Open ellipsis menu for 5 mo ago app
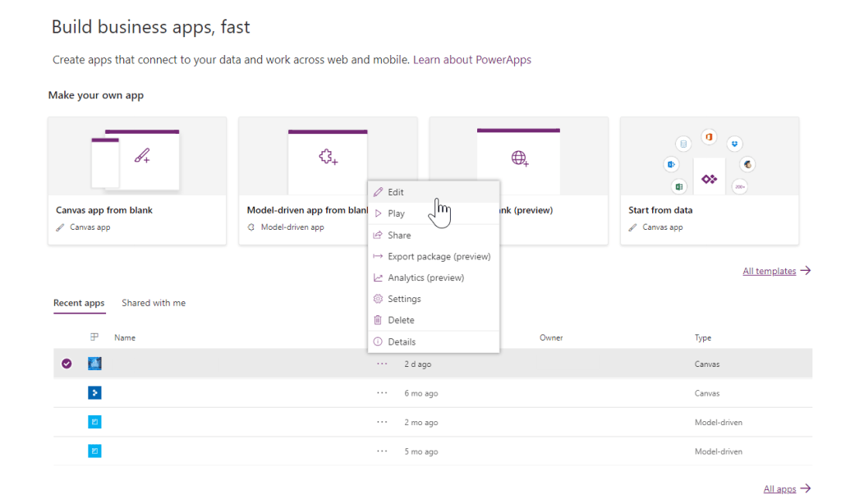Image resolution: width=841 pixels, height=504 pixels. tap(382, 451)
